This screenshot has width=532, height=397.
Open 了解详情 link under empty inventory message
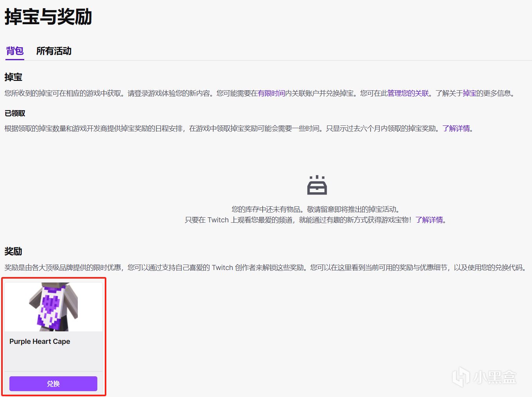[x=429, y=220]
